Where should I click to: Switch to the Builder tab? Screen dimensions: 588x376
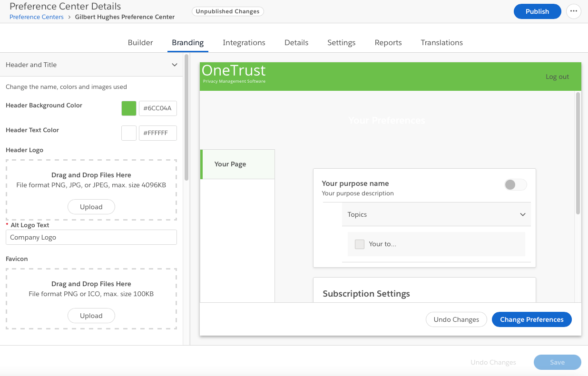(x=140, y=43)
